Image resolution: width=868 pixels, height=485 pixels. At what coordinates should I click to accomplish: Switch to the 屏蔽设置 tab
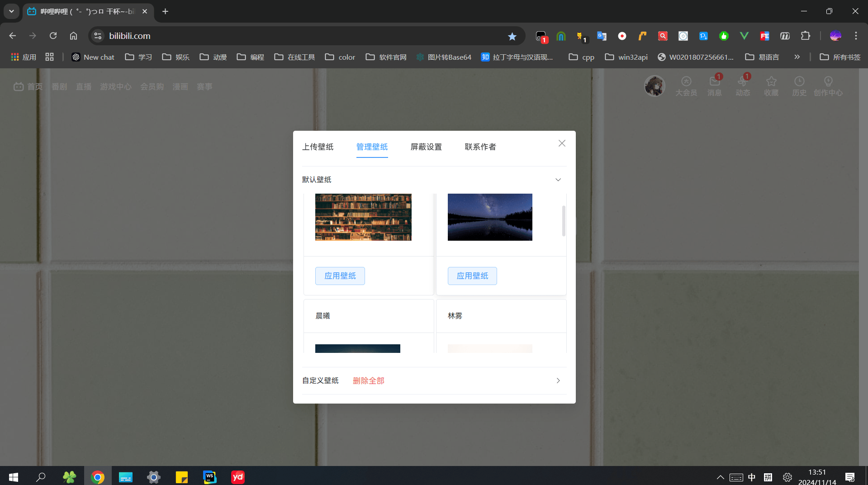[426, 147]
